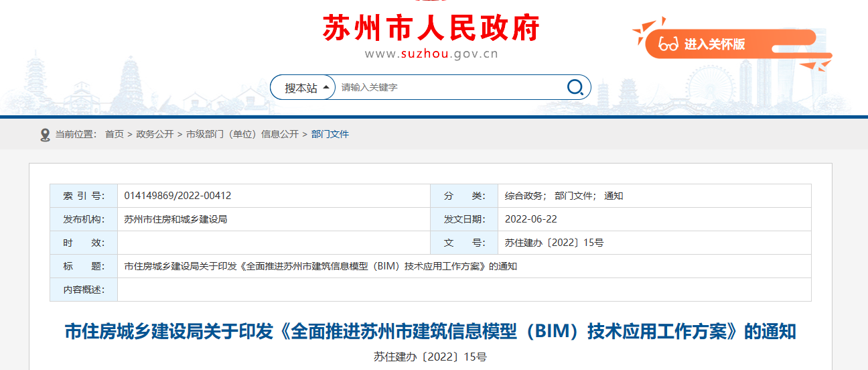Click the 苏州市人民政府 site title logo
This screenshot has width=868, height=370.
point(431,27)
